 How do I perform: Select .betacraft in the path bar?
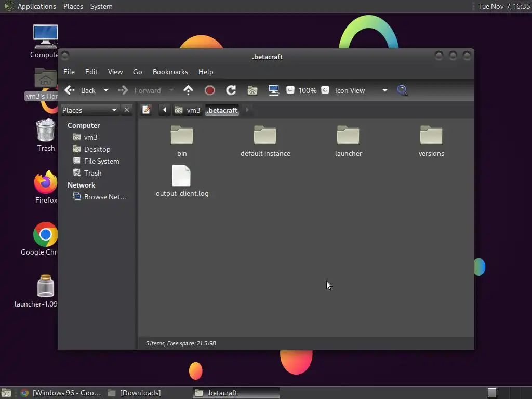[x=222, y=110]
